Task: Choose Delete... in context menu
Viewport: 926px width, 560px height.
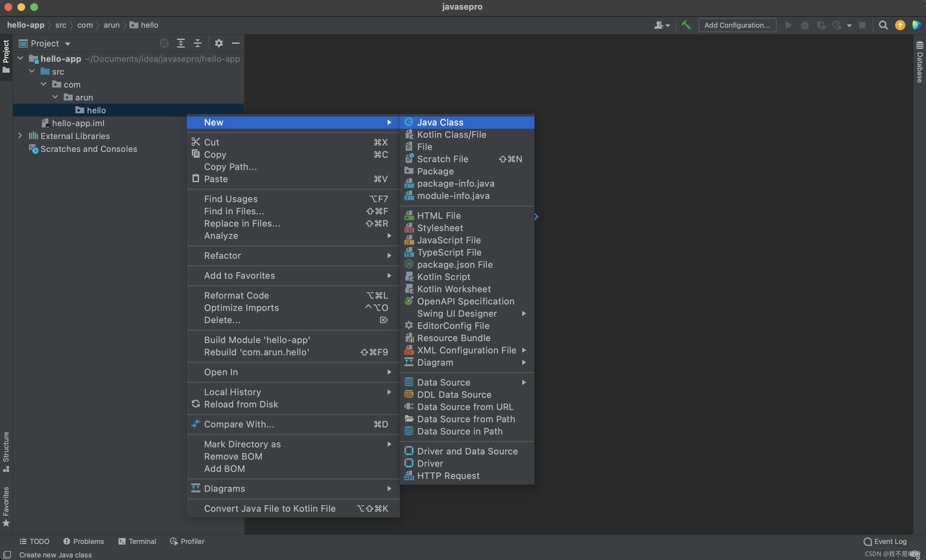Action: pos(293,320)
